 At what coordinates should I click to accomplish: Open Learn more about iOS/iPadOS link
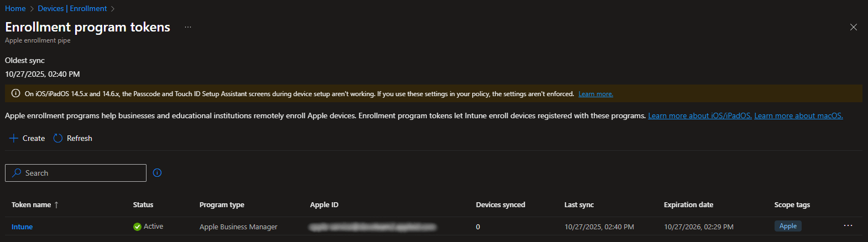699,115
